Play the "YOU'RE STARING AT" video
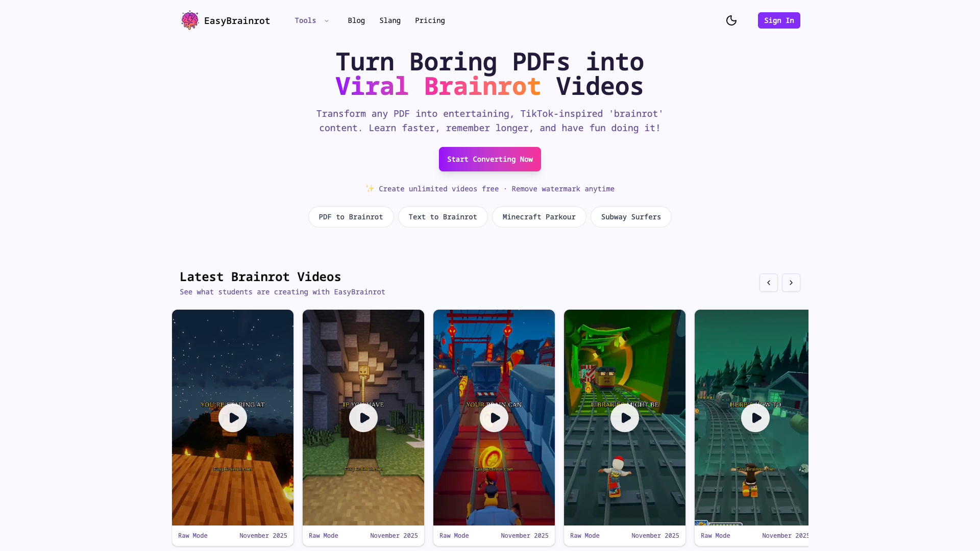The height and width of the screenshot is (551, 980). click(x=233, y=418)
